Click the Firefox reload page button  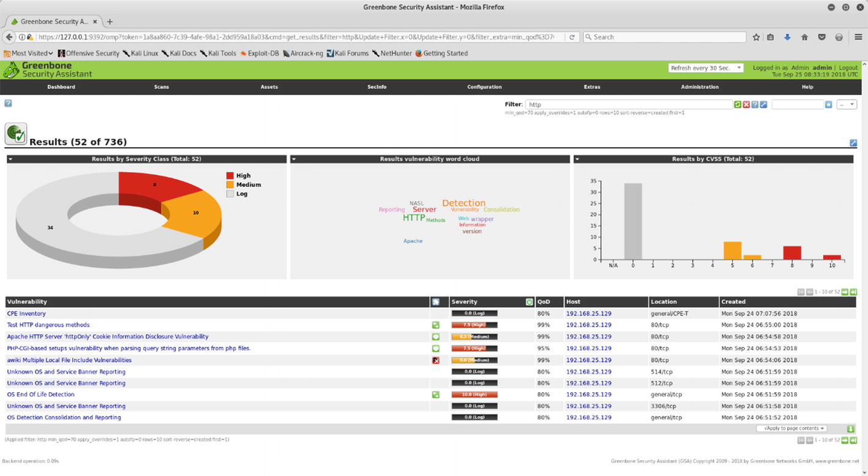572,37
